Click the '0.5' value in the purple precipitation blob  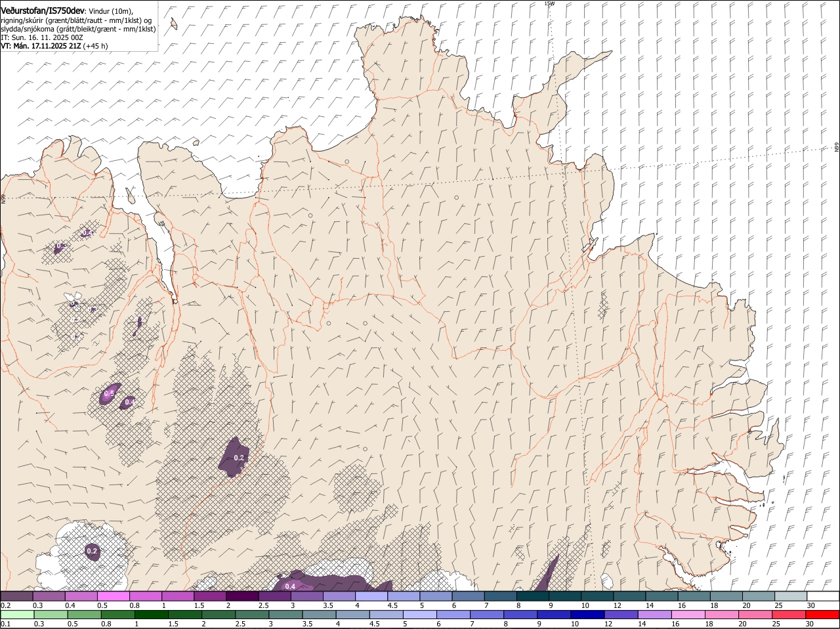pos(110,393)
